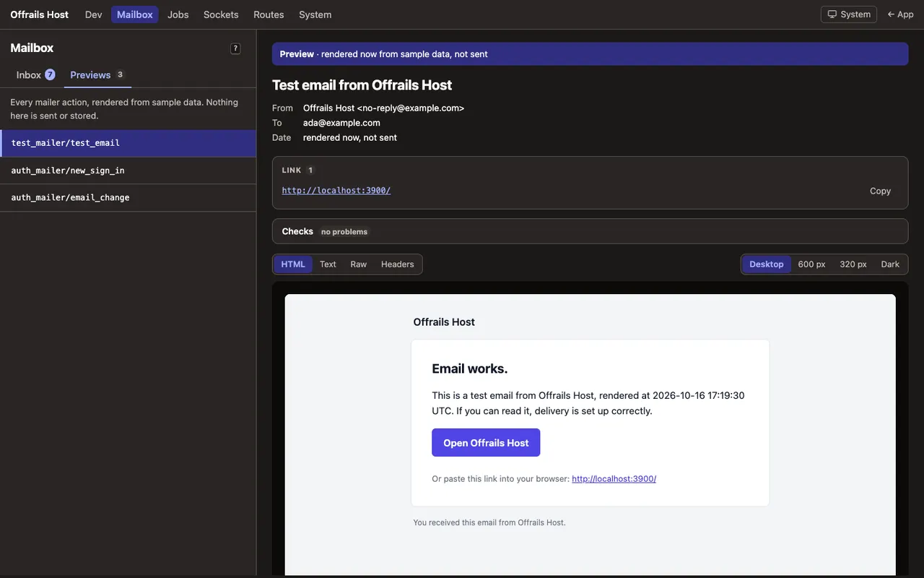
Task: Open the Sockets navigation tab
Action: [x=221, y=14]
